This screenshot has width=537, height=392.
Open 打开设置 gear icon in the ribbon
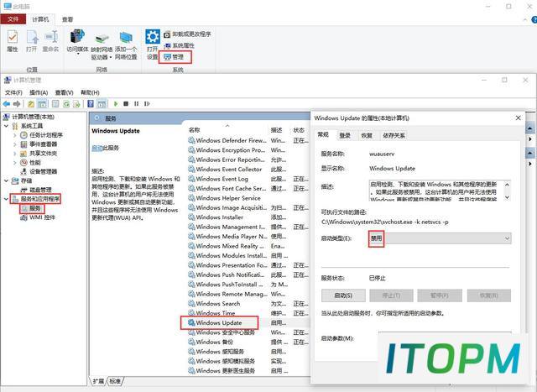click(x=153, y=44)
